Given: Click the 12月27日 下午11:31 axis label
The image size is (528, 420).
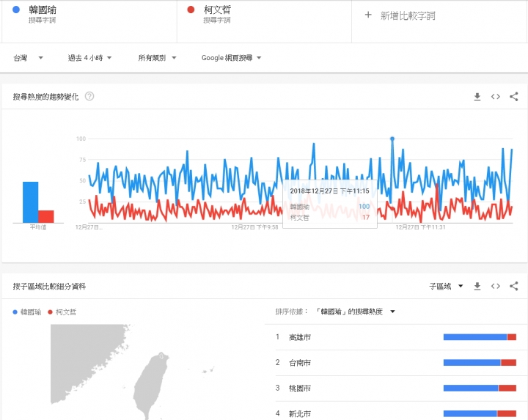Looking at the screenshot, I should tap(420, 227).
